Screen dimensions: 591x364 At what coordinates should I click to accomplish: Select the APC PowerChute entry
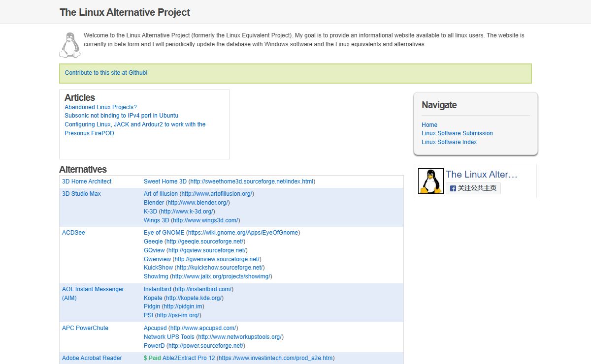tap(85, 328)
